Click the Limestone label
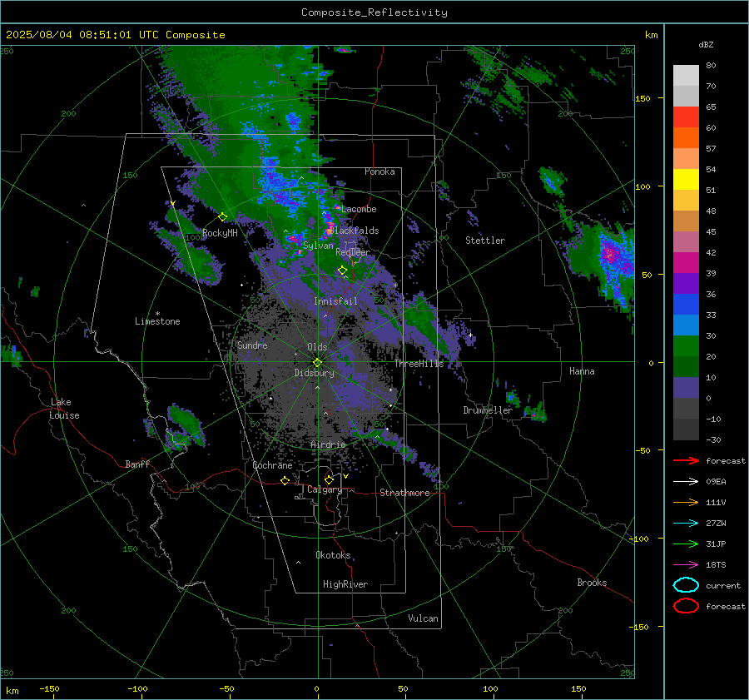The height and width of the screenshot is (700, 749). pyautogui.click(x=157, y=321)
